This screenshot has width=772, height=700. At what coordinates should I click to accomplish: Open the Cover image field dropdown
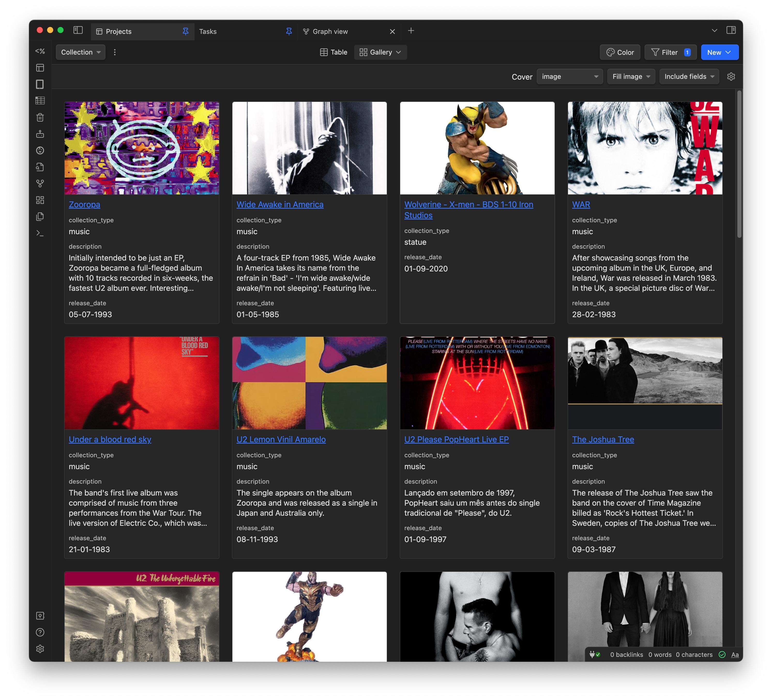570,77
